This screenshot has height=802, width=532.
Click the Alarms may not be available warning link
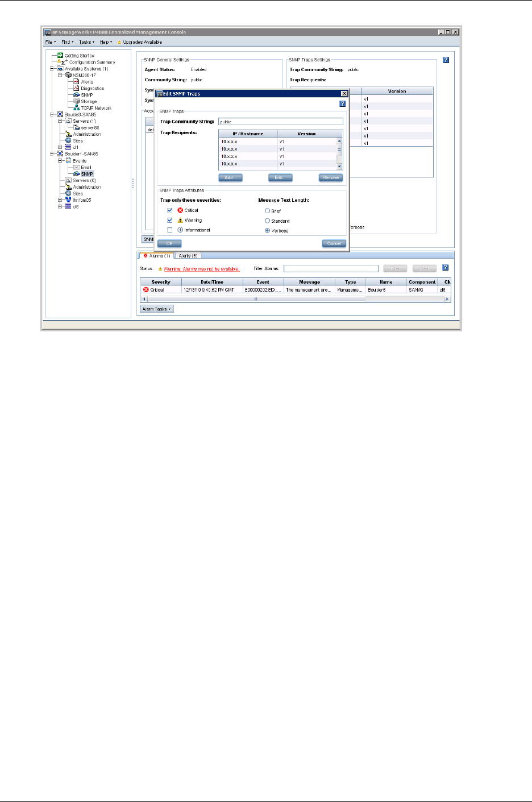click(202, 269)
